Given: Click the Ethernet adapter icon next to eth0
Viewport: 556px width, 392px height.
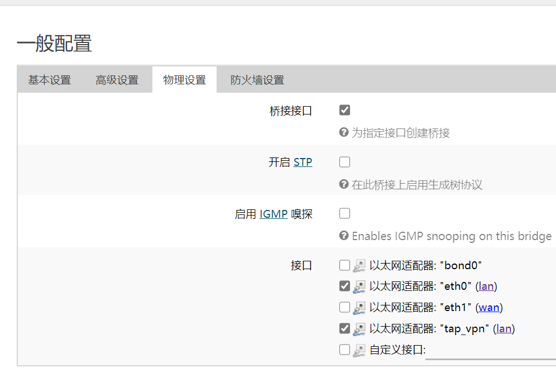Looking at the screenshot, I should point(360,286).
